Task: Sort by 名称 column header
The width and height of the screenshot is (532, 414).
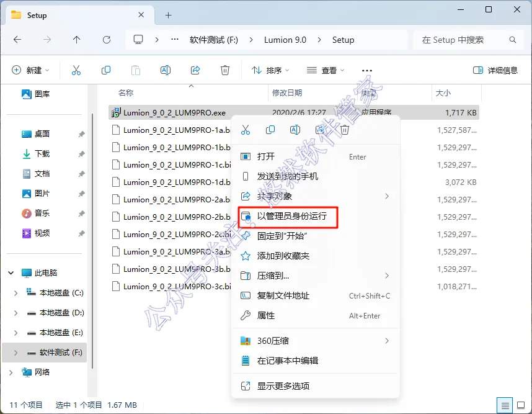Action: tap(125, 92)
